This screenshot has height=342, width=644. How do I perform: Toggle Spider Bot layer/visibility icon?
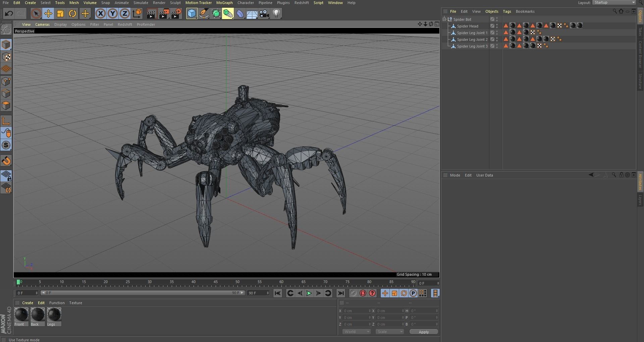pyautogui.click(x=492, y=19)
